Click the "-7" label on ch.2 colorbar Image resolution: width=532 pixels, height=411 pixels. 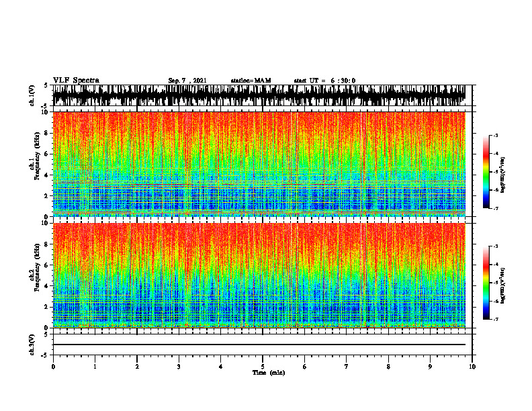[496, 319]
